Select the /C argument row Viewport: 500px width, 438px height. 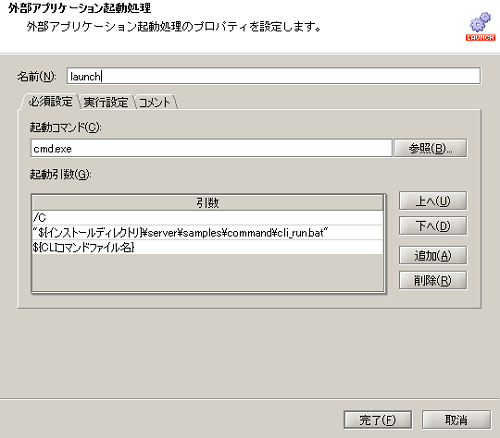pyautogui.click(x=207, y=218)
